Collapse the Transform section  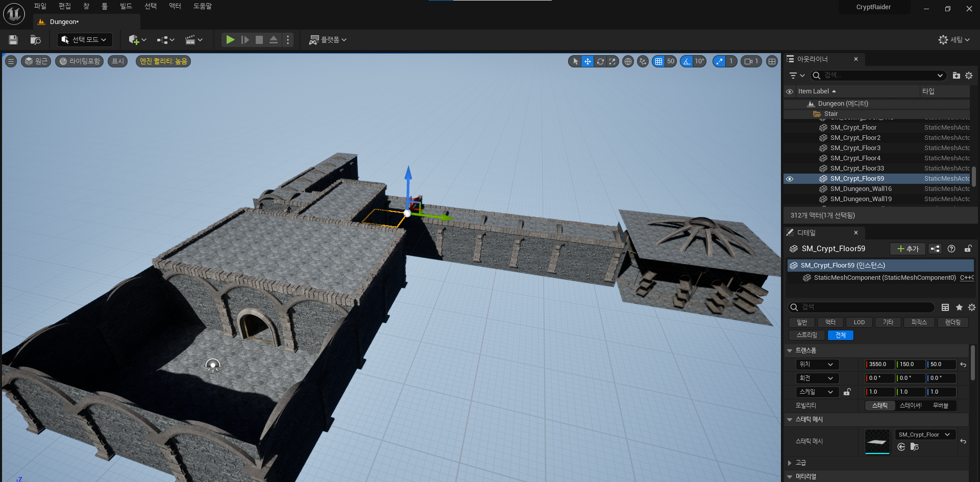pos(790,350)
